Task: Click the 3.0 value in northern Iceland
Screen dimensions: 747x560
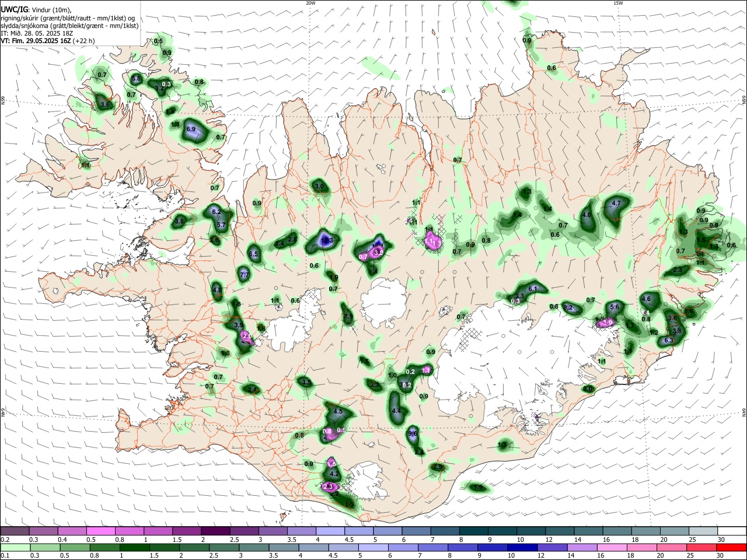Action: coord(319,187)
